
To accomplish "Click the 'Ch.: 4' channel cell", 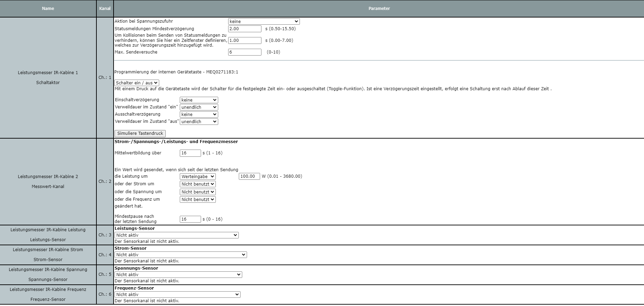I will 105,255.
